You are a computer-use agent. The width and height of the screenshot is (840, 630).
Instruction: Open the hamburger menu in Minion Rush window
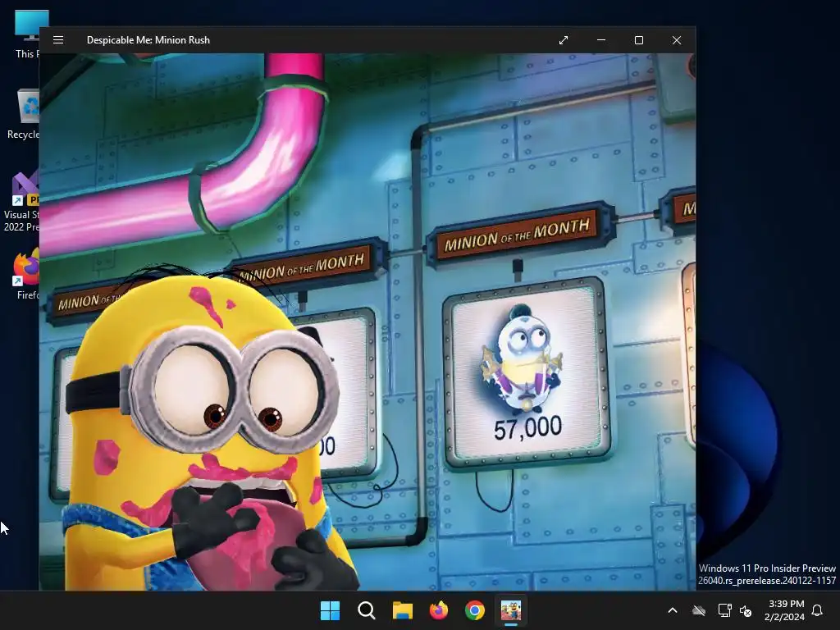pyautogui.click(x=58, y=40)
